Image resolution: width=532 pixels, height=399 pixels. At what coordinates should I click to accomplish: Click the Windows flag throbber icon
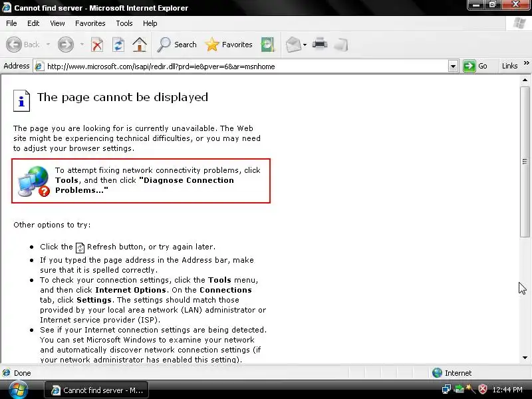pos(519,23)
